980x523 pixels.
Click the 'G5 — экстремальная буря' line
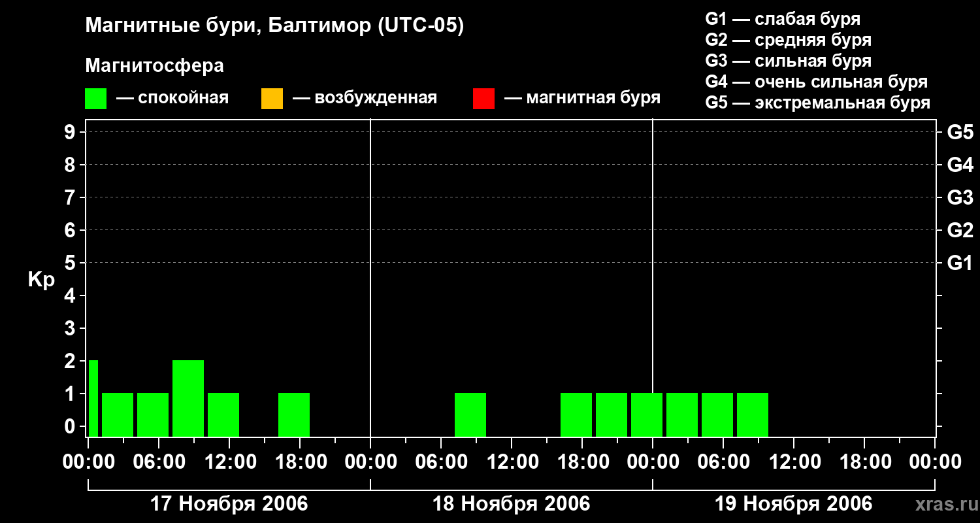tap(818, 103)
